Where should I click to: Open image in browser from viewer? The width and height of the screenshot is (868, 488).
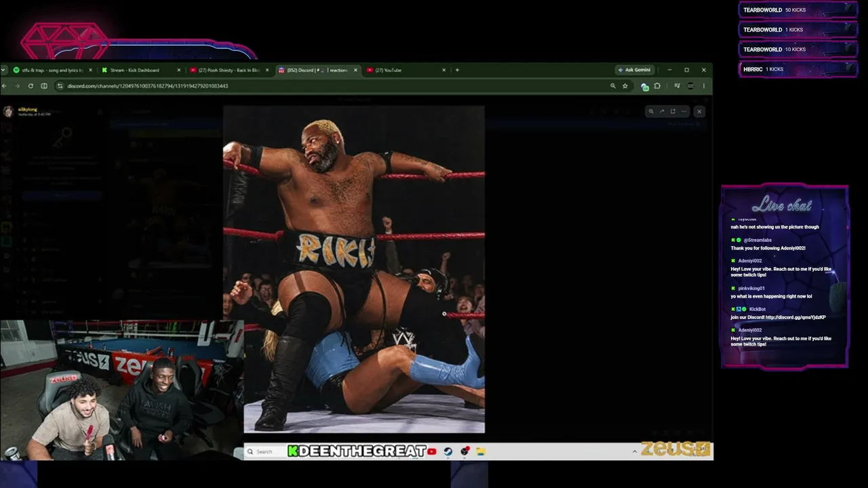pyautogui.click(x=673, y=111)
